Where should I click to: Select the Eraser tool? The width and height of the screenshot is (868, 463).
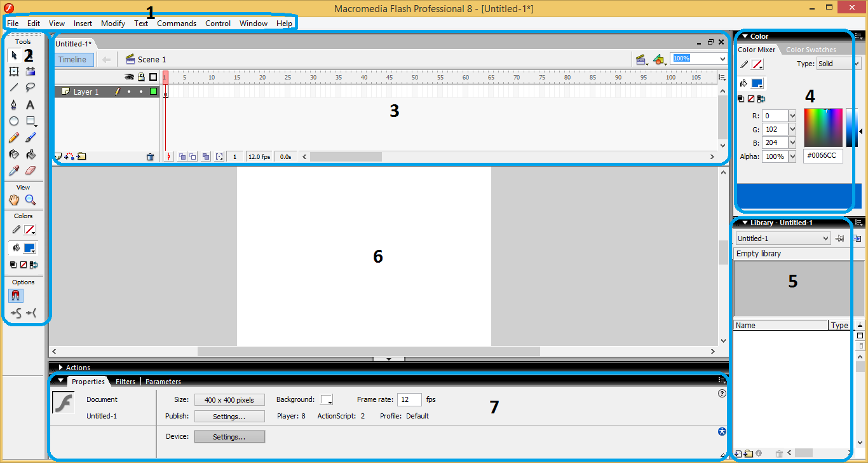click(31, 170)
